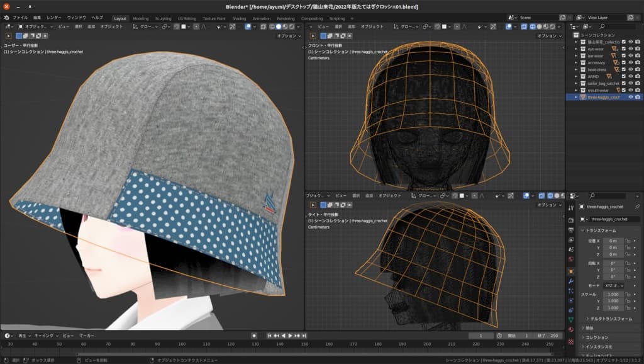Open the Physics properties tab icon
This screenshot has width=644, height=364.
click(x=571, y=300)
